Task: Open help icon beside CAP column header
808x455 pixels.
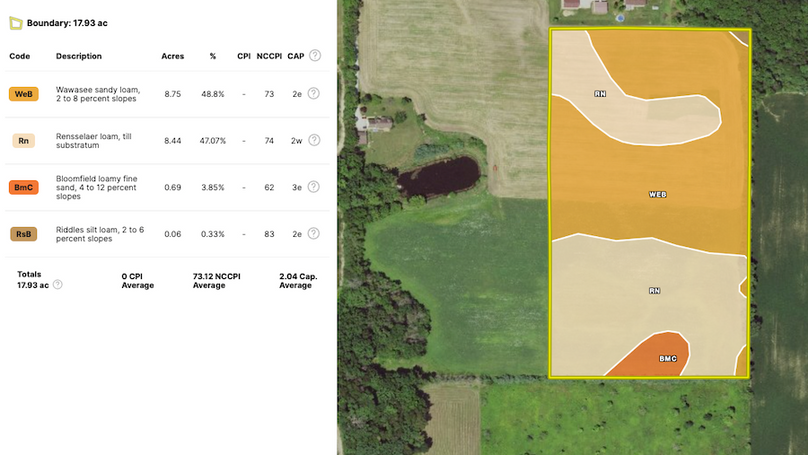Action: pyautogui.click(x=315, y=56)
